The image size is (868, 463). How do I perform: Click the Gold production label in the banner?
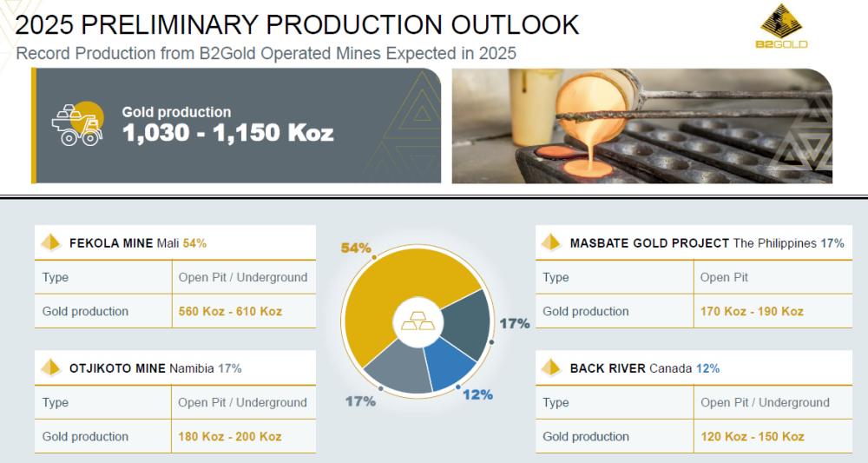click(176, 112)
